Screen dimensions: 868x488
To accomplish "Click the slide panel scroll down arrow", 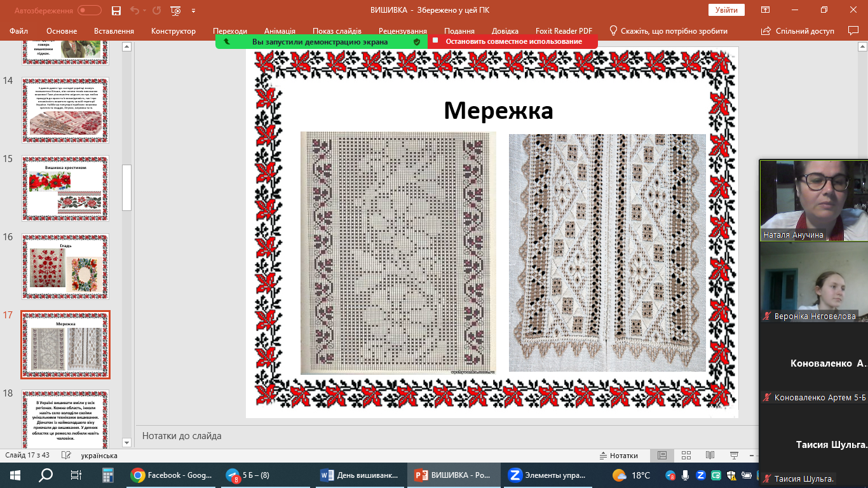I will pos(126,443).
